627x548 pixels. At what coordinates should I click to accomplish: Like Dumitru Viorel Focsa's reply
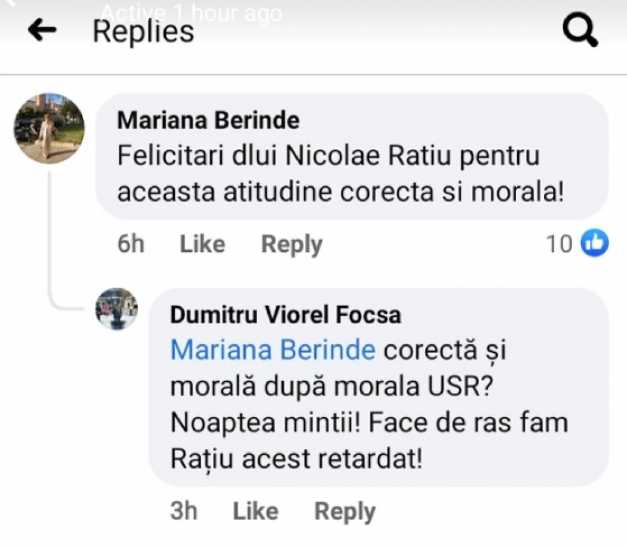[x=255, y=511]
